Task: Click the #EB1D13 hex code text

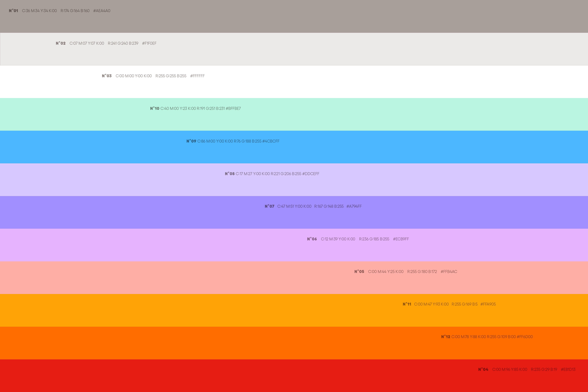Action: [x=568, y=370]
